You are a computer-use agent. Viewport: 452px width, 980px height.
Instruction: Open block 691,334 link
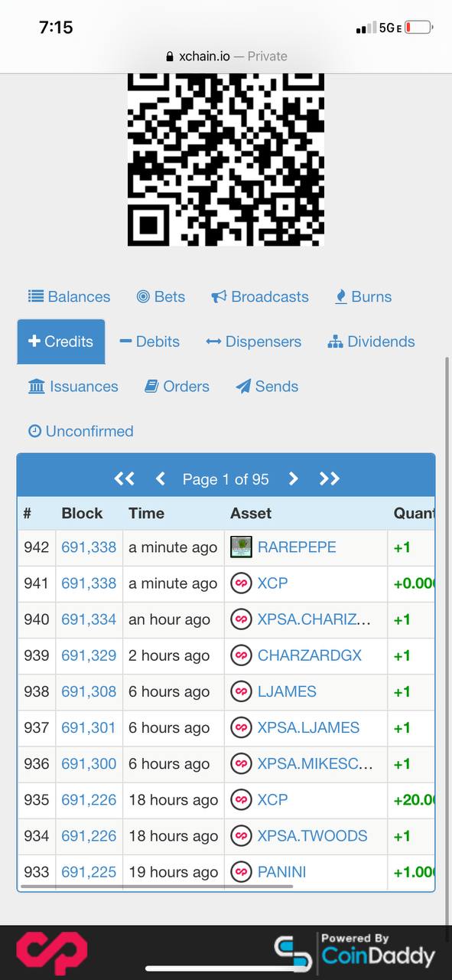pos(89,619)
